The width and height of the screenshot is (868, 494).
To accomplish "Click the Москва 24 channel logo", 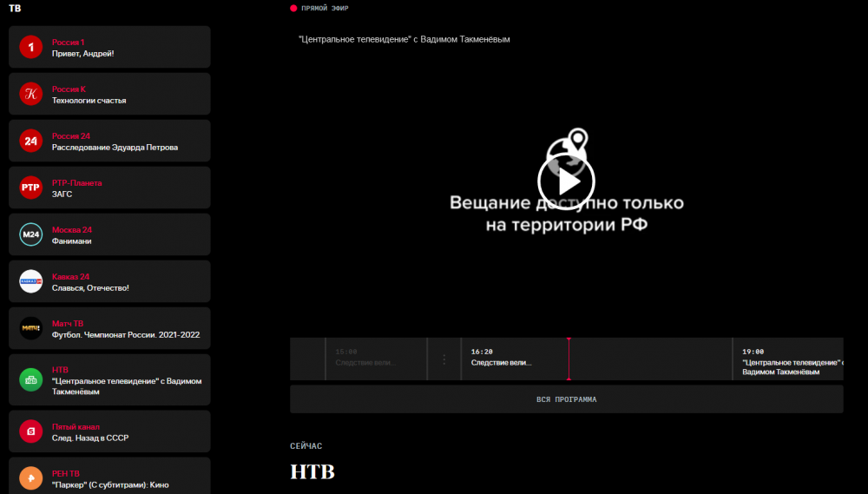I will (31, 234).
